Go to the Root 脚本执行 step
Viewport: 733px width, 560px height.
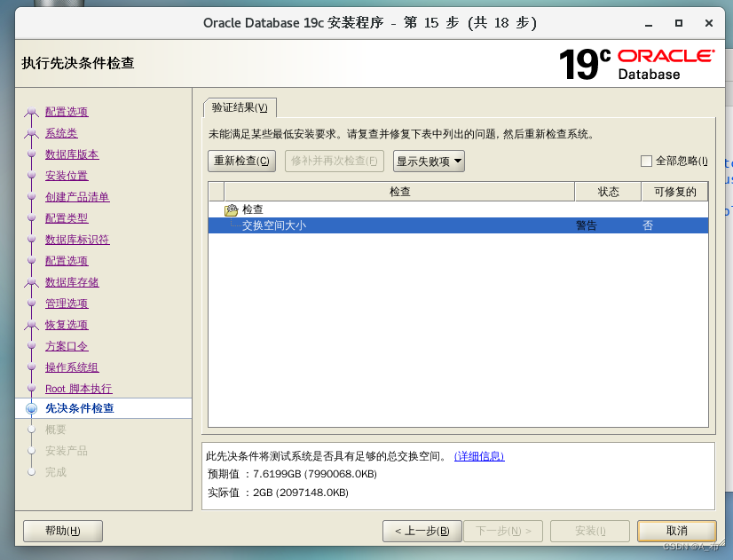(x=78, y=389)
